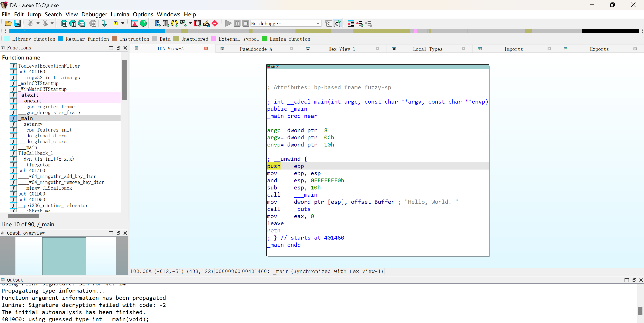Start process with the play button
Screen dimensions: 644x323
[228, 23]
